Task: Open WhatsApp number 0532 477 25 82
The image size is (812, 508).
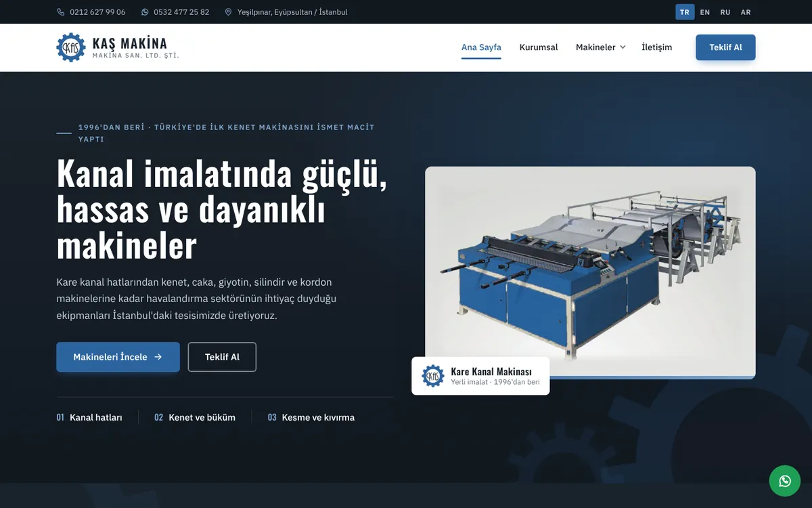Action: click(x=181, y=12)
